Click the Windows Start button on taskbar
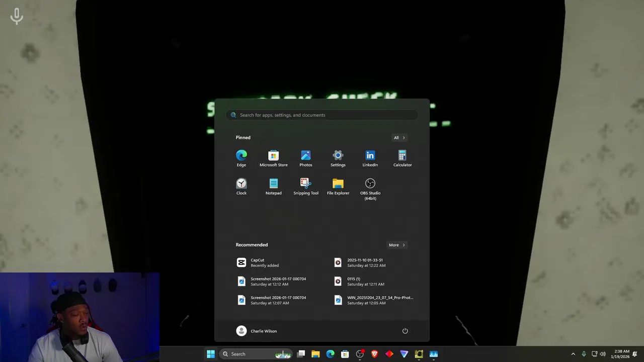This screenshot has height=362, width=644. click(211, 354)
